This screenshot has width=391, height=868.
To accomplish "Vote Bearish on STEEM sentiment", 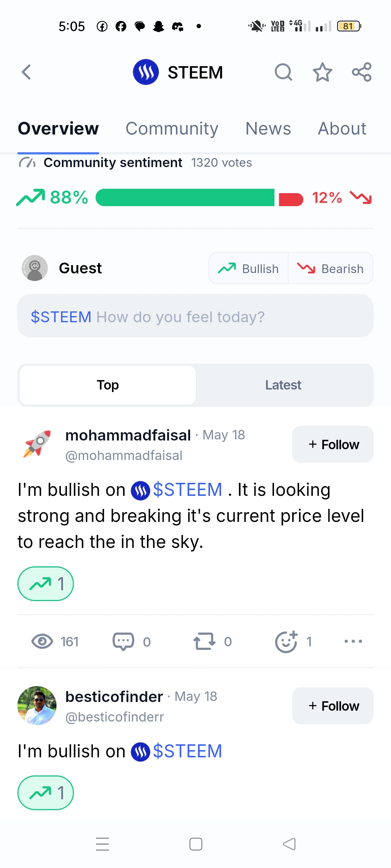I will (331, 268).
